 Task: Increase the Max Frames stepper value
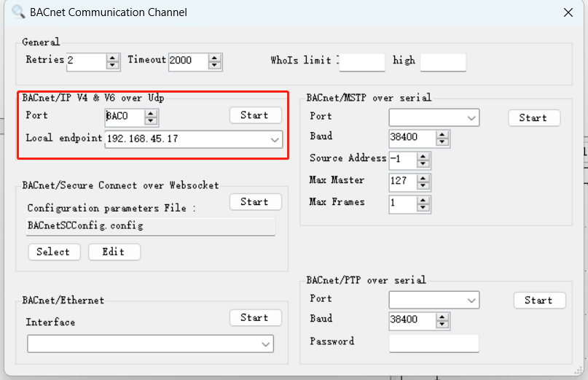(423, 200)
